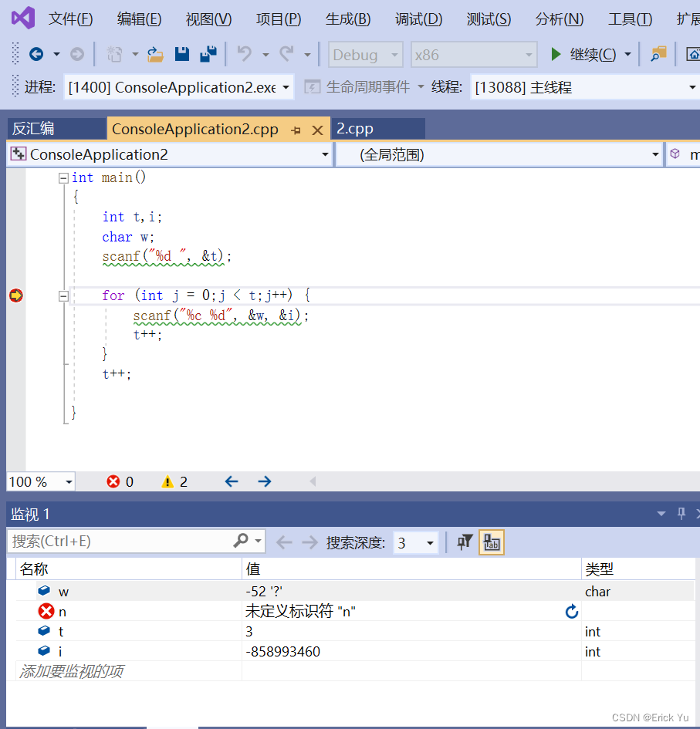
Task: Open the 文件(F) menu
Action: tap(71, 19)
